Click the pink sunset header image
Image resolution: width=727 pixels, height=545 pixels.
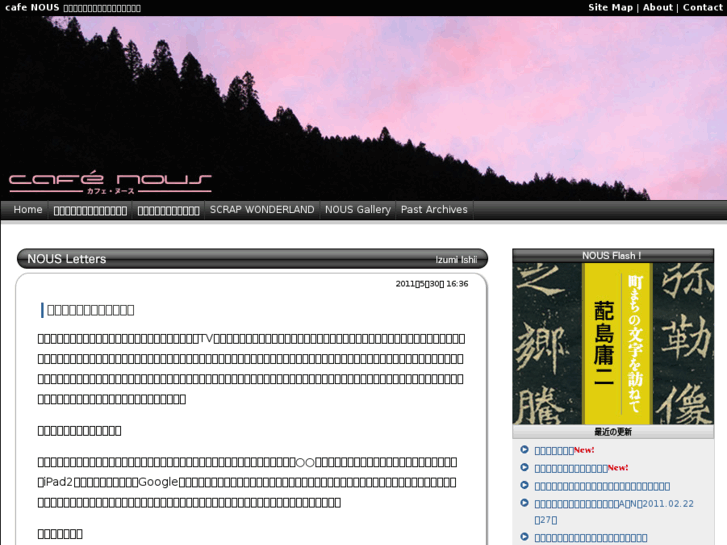click(x=364, y=108)
